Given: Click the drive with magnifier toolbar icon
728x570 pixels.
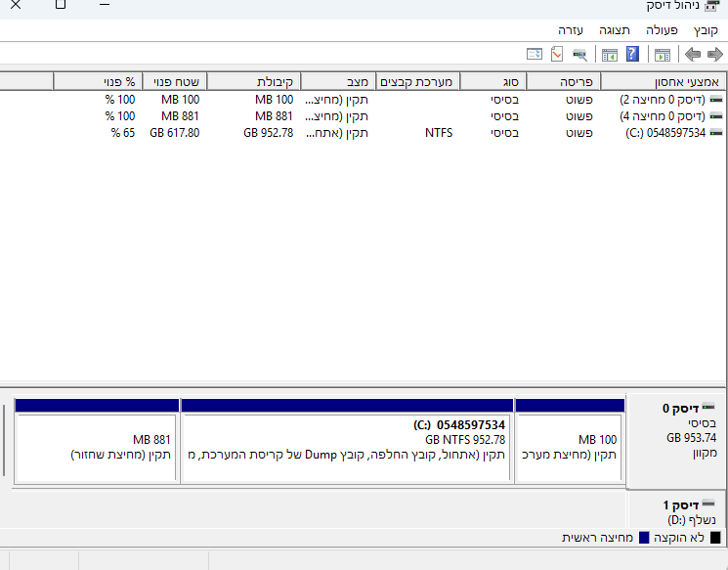Looking at the screenshot, I should tap(579, 55).
